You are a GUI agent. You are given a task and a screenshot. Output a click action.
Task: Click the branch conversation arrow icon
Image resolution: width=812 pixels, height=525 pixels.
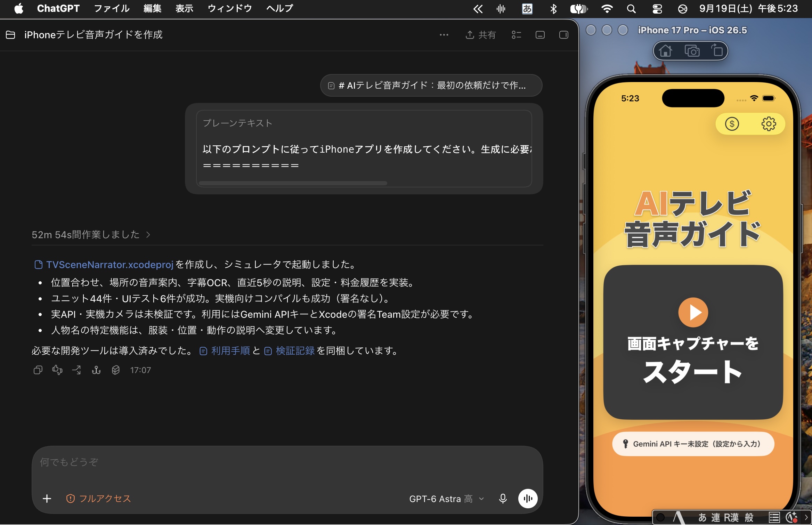(x=77, y=370)
